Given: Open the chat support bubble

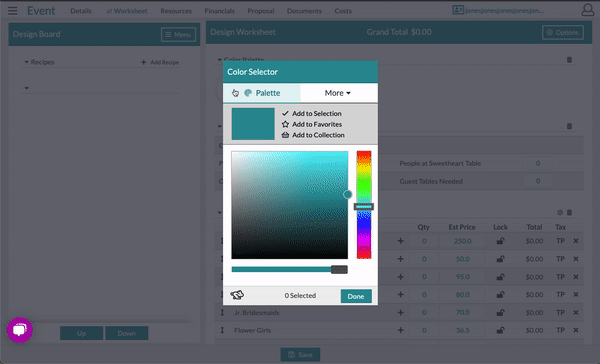Looking at the screenshot, I should coord(20,330).
